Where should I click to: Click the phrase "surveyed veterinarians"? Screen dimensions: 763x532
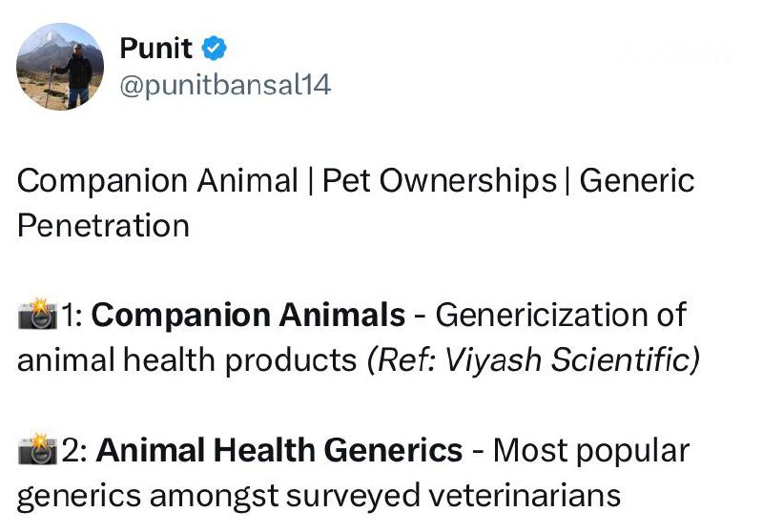click(479, 496)
